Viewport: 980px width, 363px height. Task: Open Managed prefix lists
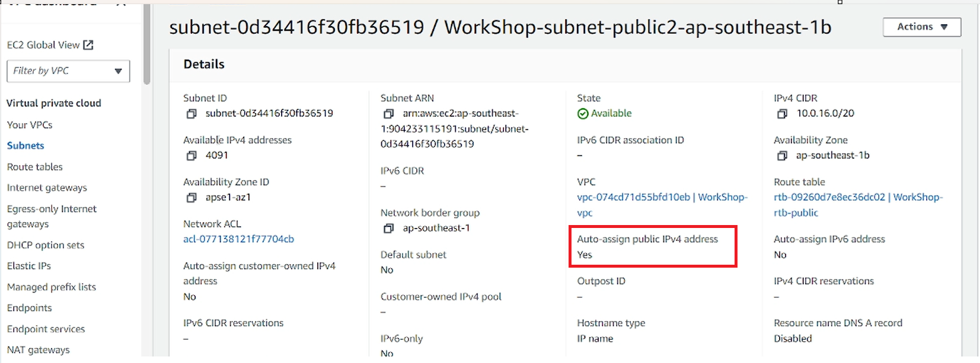click(52, 287)
